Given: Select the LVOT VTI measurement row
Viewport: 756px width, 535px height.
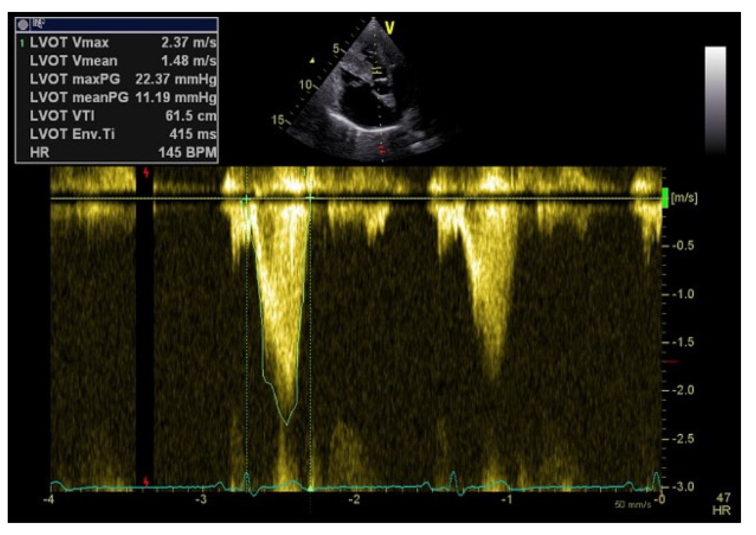Looking at the screenshot, I should tap(116, 116).
